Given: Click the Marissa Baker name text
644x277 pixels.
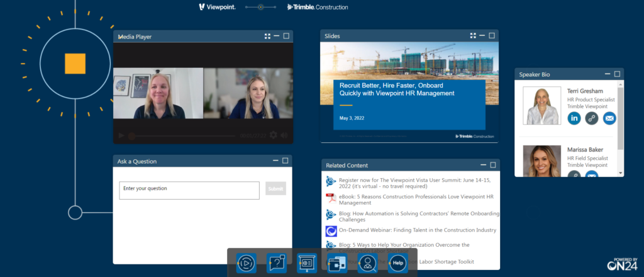Looking at the screenshot, I should 586,150.
